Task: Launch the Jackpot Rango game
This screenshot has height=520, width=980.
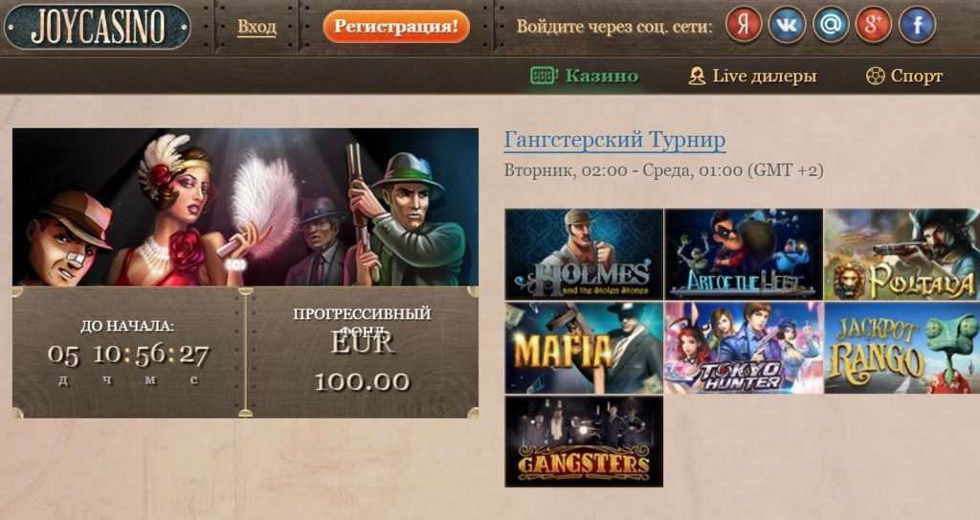Action: point(902,348)
